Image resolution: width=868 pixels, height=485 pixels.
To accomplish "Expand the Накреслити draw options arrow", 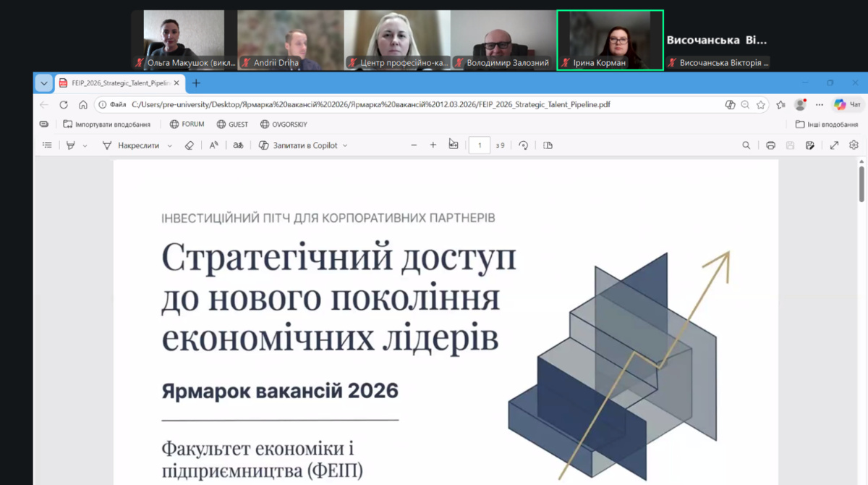I will (170, 145).
